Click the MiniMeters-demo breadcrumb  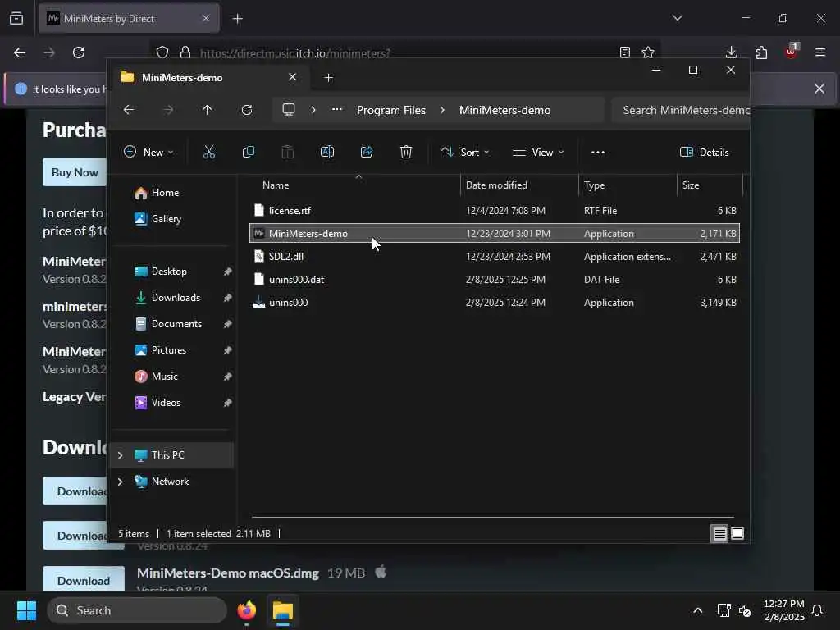[x=504, y=110]
